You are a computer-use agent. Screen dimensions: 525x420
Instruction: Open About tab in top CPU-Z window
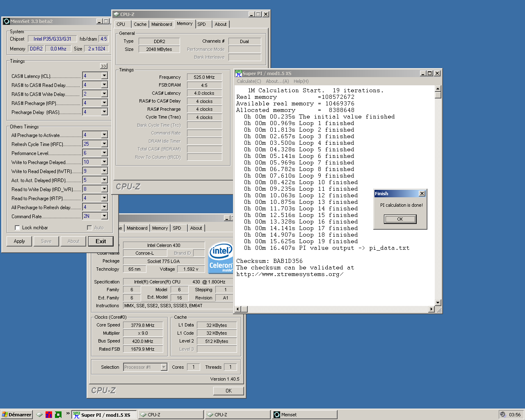[221, 24]
